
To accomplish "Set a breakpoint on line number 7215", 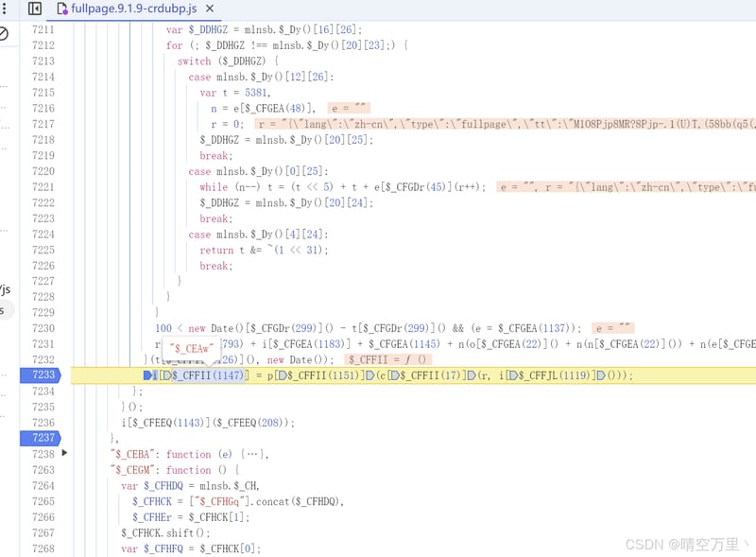I will [43, 93].
